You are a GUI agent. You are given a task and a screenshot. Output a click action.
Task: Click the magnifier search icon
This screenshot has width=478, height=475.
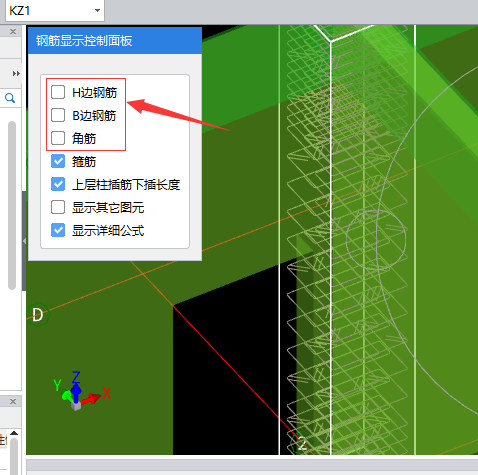[x=10, y=98]
